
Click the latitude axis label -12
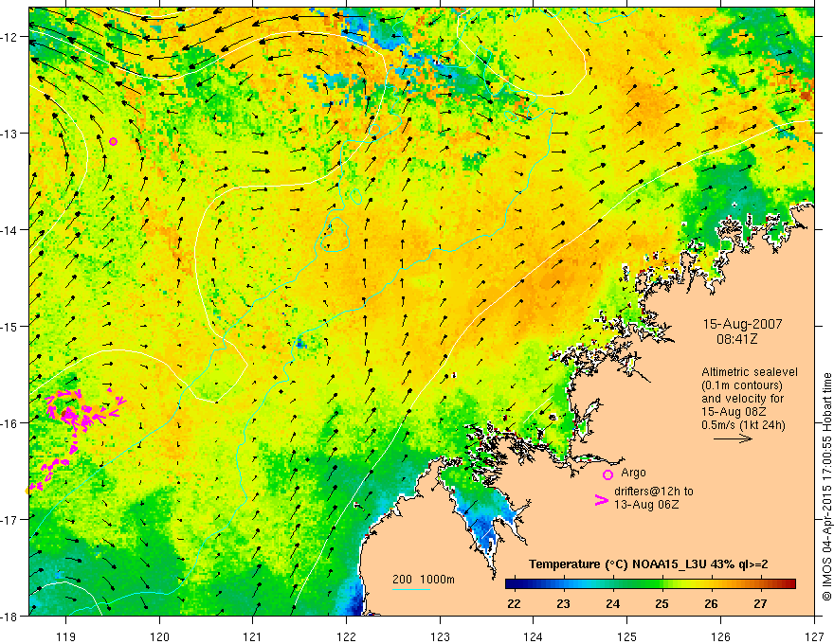[x=10, y=37]
